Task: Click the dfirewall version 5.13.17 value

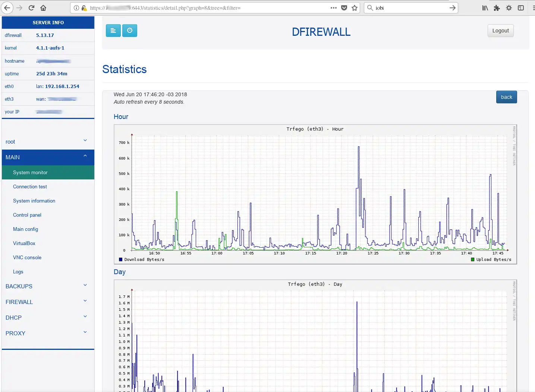Action: 45,35
